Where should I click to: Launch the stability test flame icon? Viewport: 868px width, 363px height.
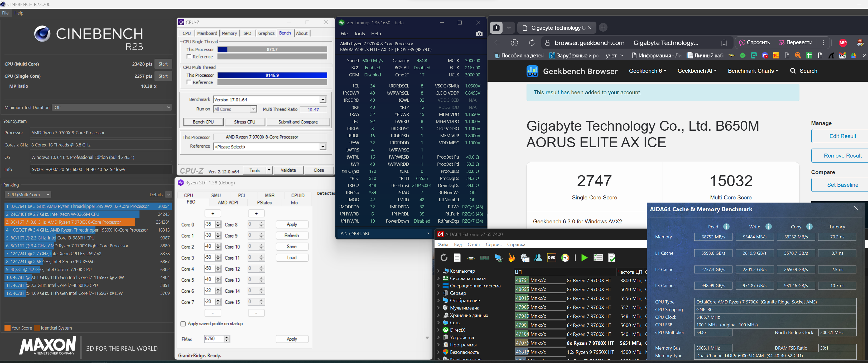(x=512, y=258)
